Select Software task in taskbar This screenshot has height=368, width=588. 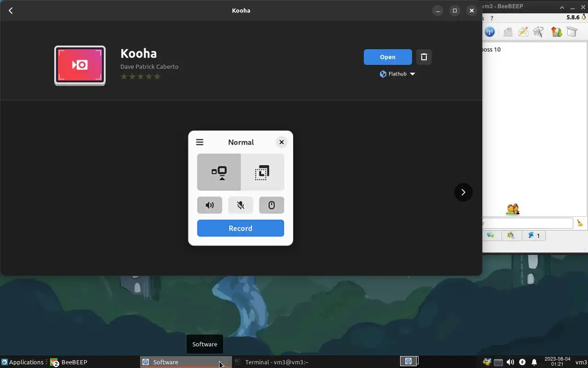point(186,362)
